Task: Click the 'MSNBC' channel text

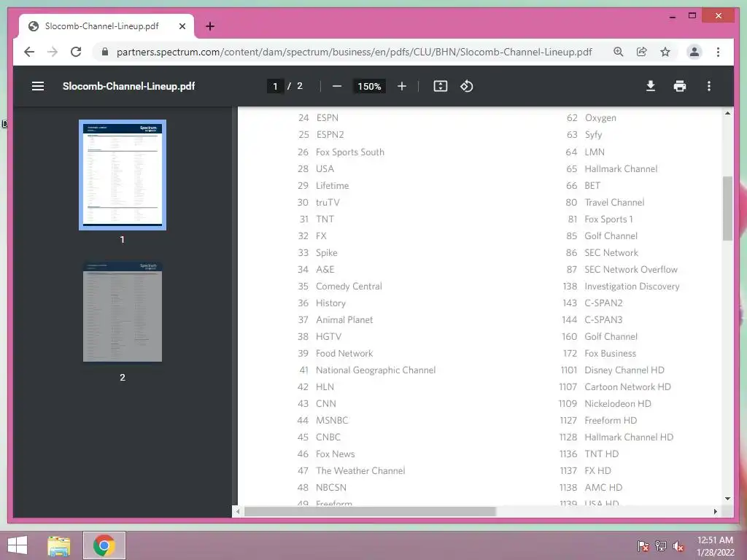Action: point(332,421)
